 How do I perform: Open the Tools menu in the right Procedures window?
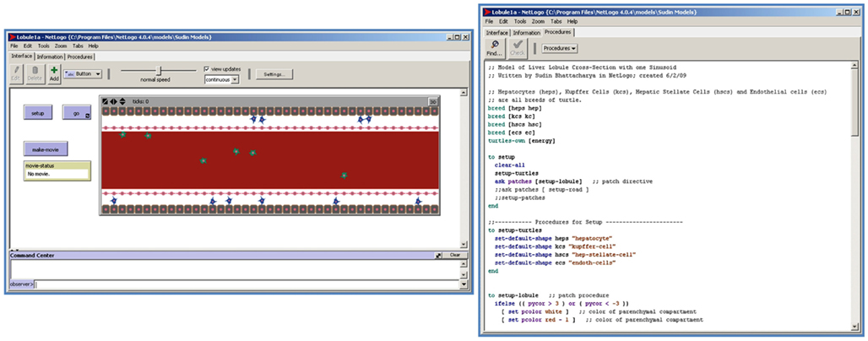click(520, 21)
